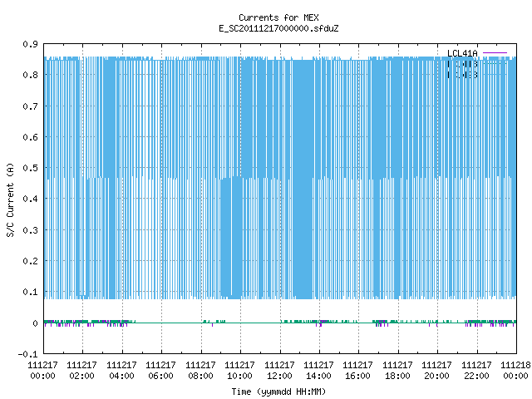This screenshot has width=532, height=399.
Task: Click the purple LCL41A legend line sample
Action: pyautogui.click(x=495, y=53)
